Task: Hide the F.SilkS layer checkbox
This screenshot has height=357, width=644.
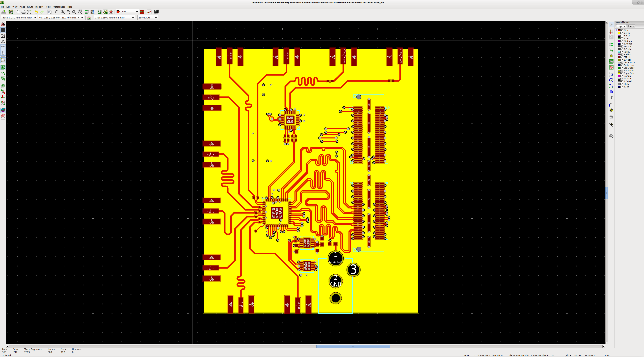Action: pos(622,52)
